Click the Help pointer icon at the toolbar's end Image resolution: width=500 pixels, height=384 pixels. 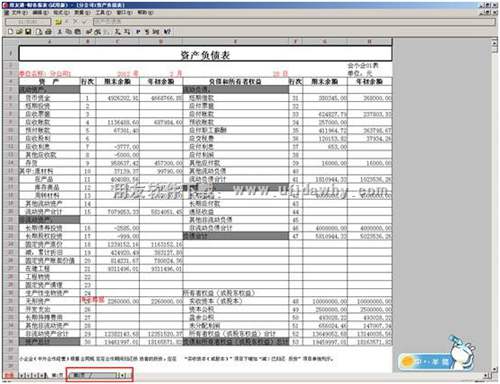(x=167, y=32)
